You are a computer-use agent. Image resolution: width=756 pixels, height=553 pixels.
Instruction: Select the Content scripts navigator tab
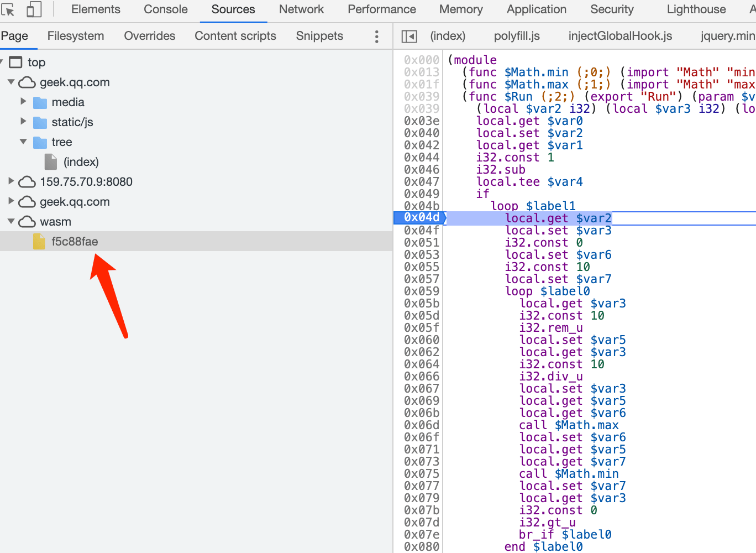click(x=235, y=36)
